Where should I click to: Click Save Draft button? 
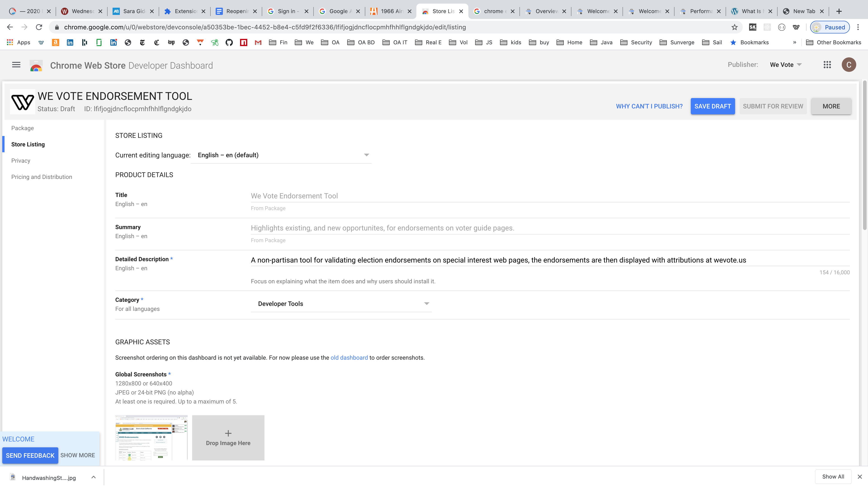(x=712, y=106)
